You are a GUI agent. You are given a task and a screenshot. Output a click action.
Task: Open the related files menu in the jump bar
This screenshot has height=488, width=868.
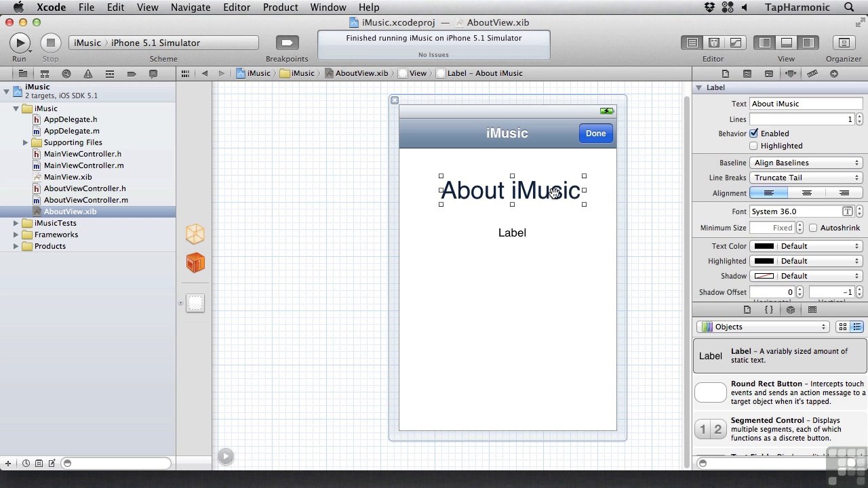pyautogui.click(x=185, y=73)
